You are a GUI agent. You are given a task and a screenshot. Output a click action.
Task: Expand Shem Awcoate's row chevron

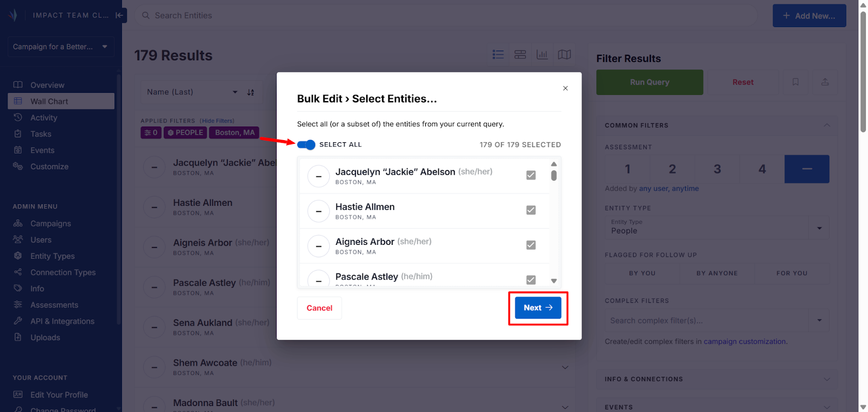565,367
